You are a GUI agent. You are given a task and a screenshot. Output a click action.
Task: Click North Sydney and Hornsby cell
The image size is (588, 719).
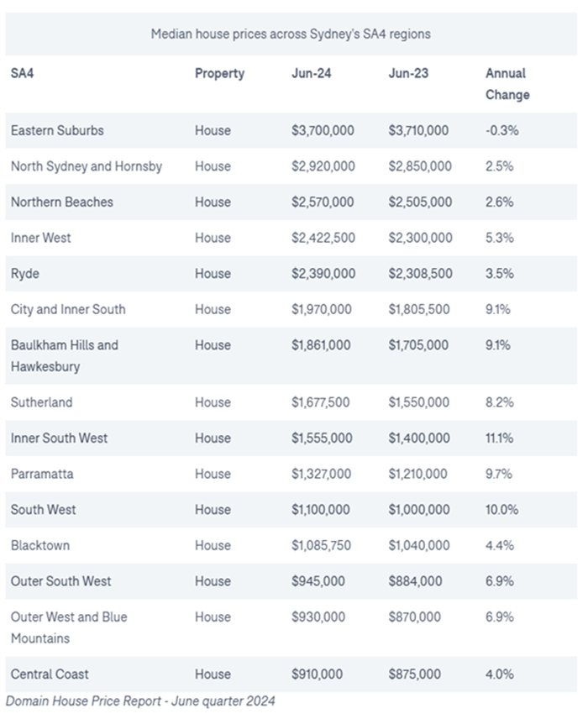(87, 166)
